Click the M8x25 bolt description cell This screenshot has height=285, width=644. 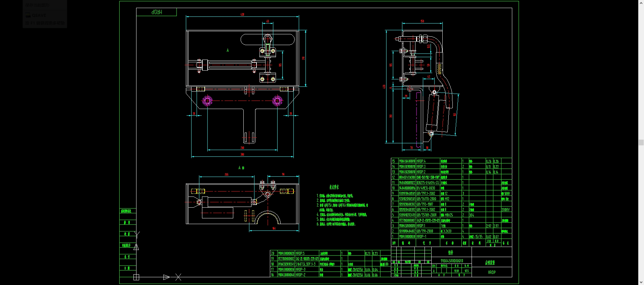click(447, 215)
